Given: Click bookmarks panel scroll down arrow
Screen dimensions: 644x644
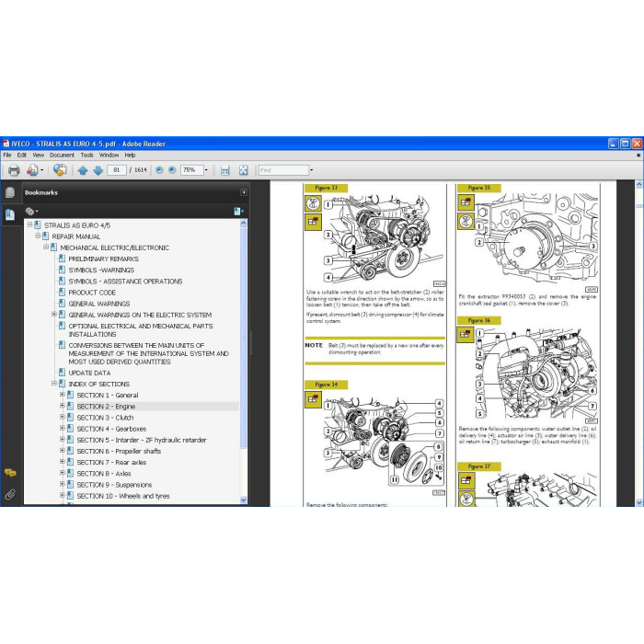Looking at the screenshot, I should 243,500.
